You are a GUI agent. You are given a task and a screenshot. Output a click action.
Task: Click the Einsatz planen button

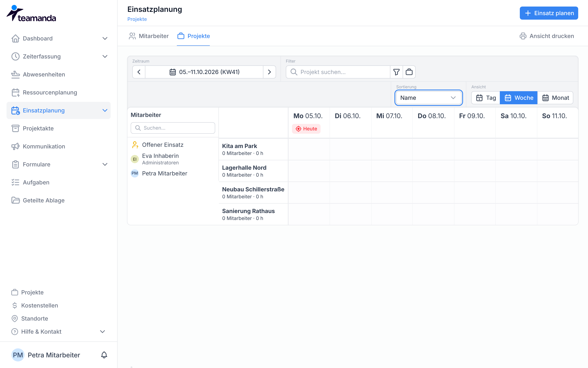(x=549, y=13)
